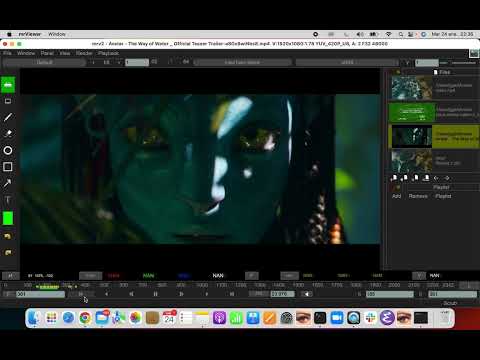Click the gain value input field
The height and width of the screenshot is (360, 480).
[137, 62]
